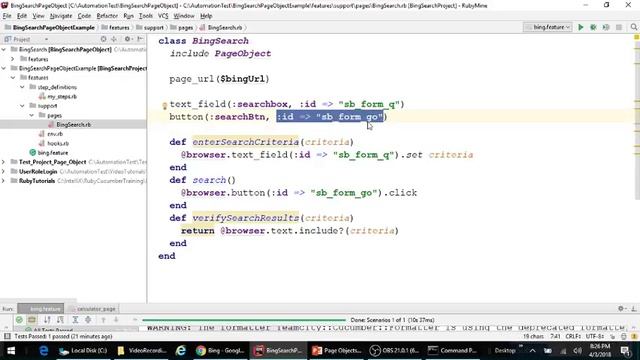Screen dimensions: 640x360
Task: Collapse all test results in the Run toolbar
Action: point(88,320)
